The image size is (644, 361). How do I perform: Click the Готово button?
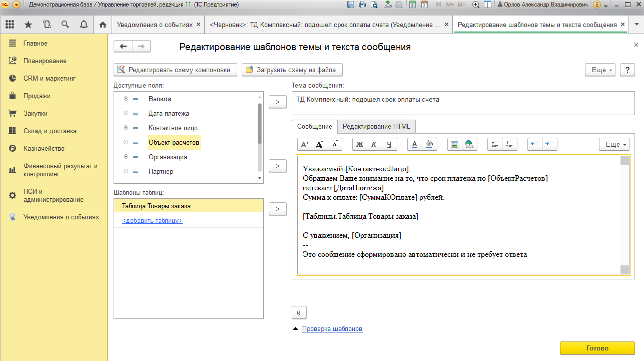(596, 348)
